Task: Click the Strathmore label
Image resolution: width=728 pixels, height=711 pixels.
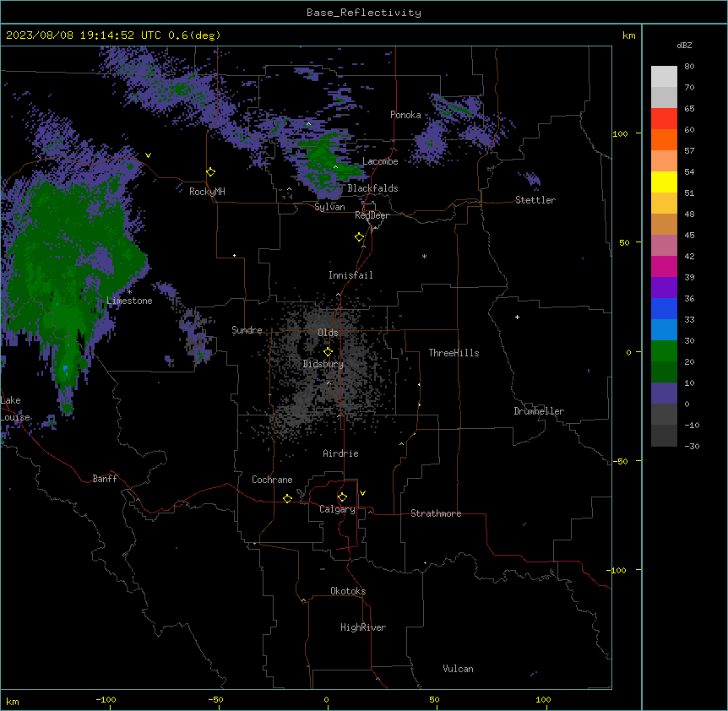Action: point(436,513)
